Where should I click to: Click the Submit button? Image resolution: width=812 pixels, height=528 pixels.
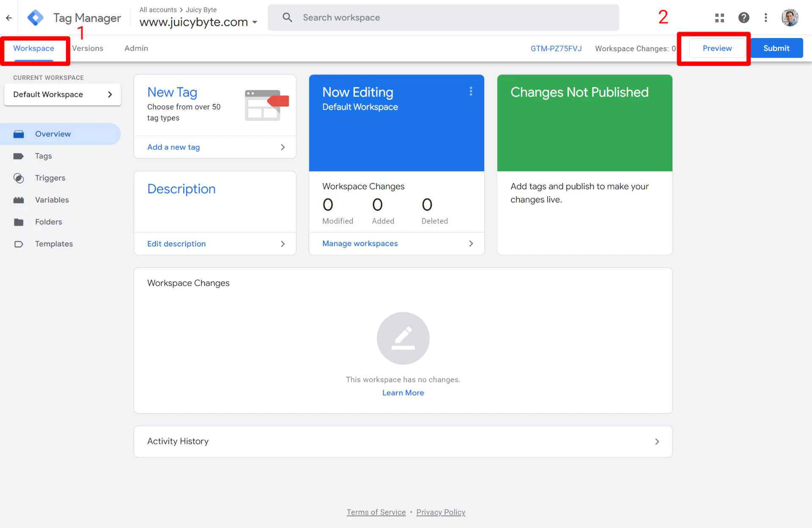pos(776,48)
